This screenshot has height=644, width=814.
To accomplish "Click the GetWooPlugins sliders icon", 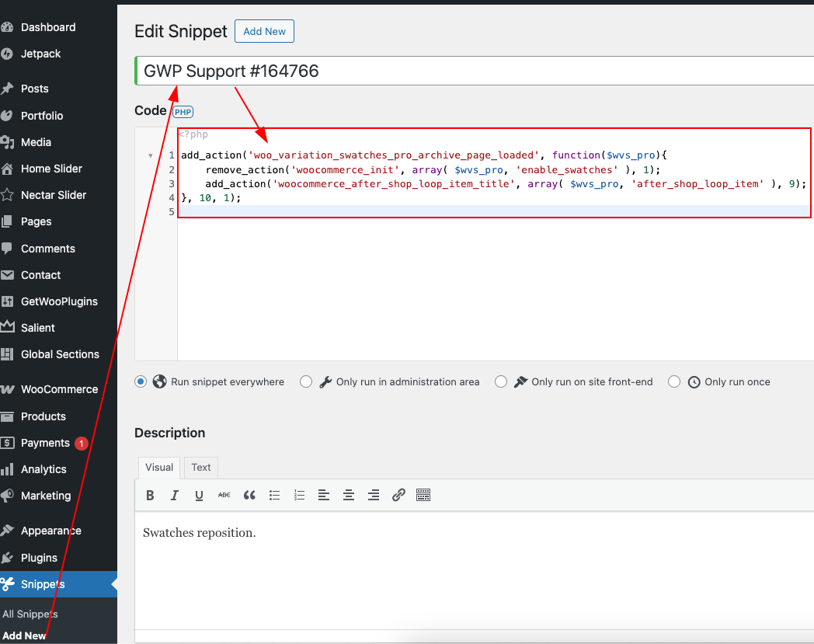I will click(x=7, y=301).
